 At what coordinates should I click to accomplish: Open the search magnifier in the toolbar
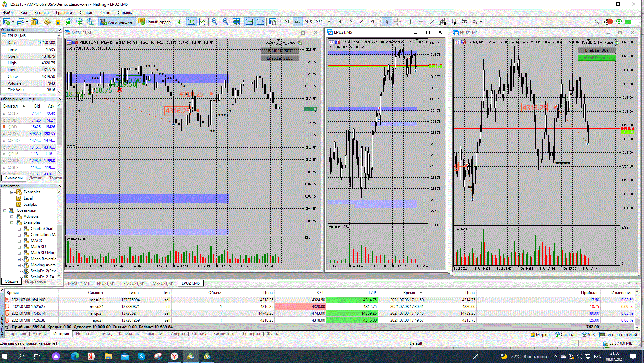(x=597, y=22)
